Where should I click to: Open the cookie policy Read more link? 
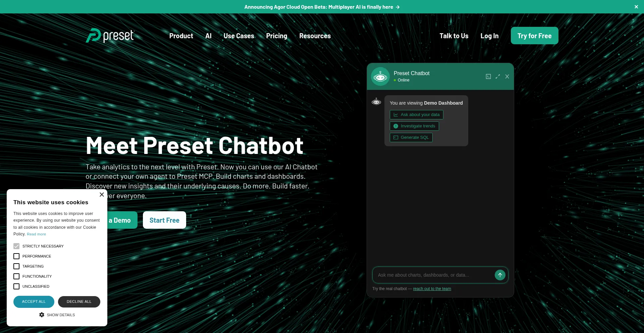(x=36, y=234)
